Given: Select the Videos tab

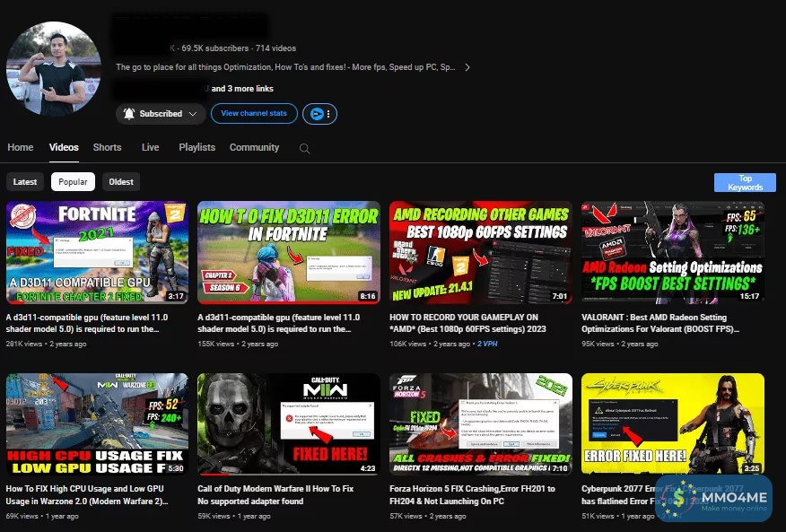Looking at the screenshot, I should (x=64, y=147).
